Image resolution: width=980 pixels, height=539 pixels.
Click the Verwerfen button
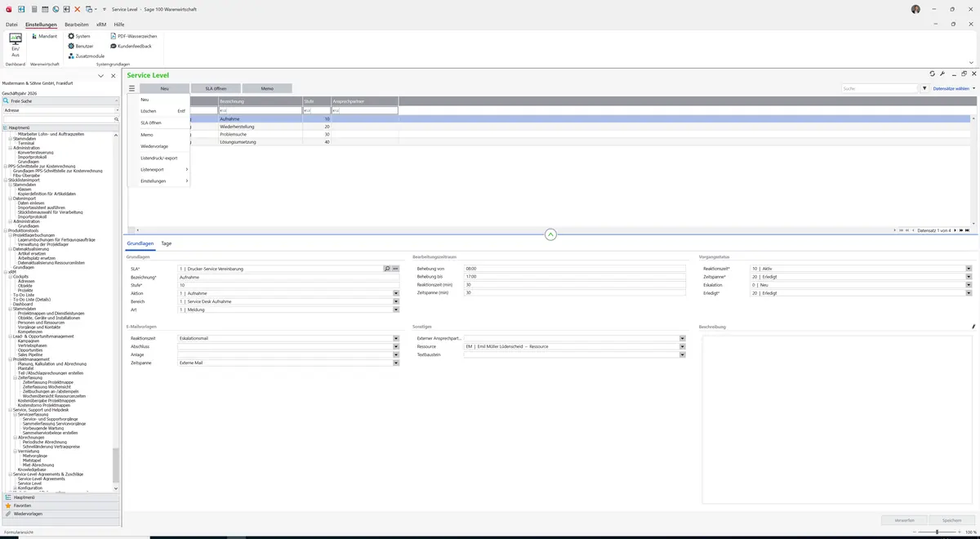(x=905, y=520)
